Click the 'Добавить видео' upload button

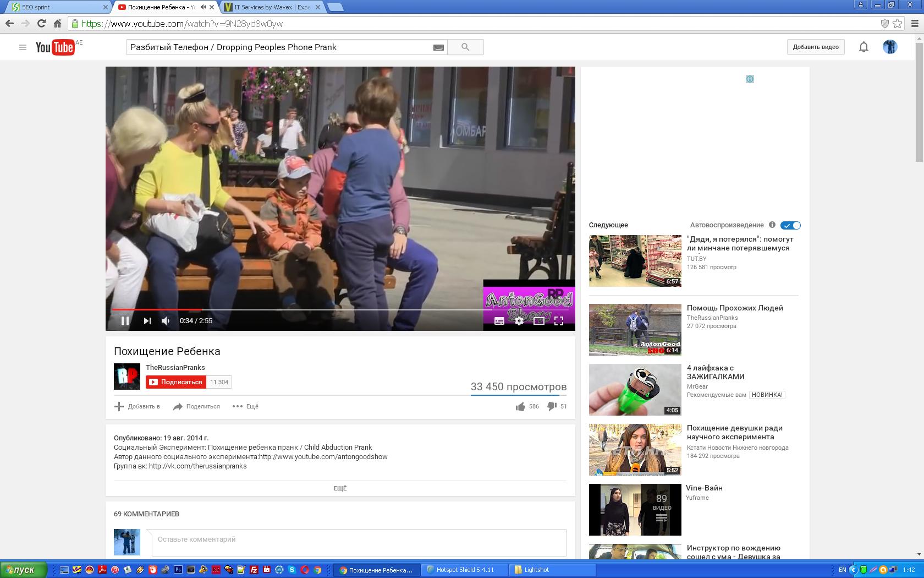[x=816, y=47]
